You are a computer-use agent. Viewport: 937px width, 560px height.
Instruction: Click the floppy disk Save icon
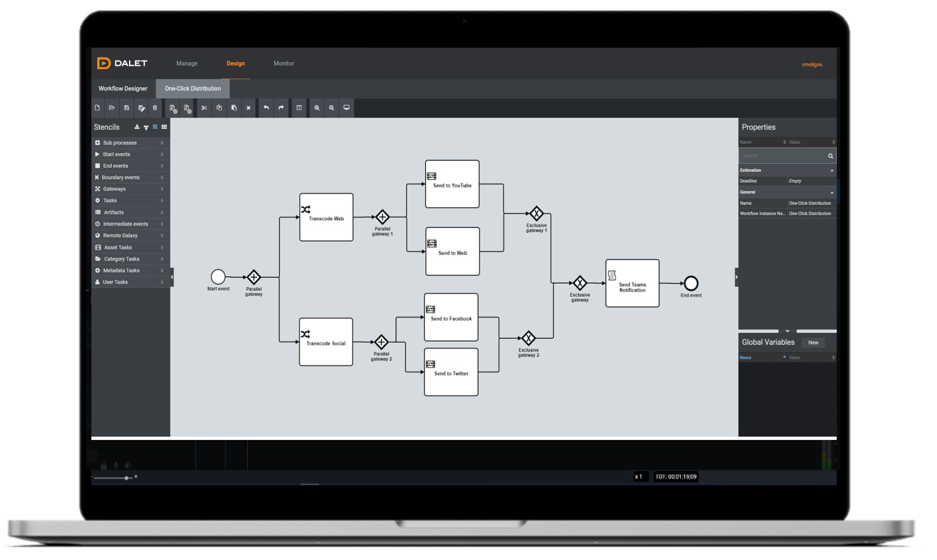pyautogui.click(x=127, y=108)
